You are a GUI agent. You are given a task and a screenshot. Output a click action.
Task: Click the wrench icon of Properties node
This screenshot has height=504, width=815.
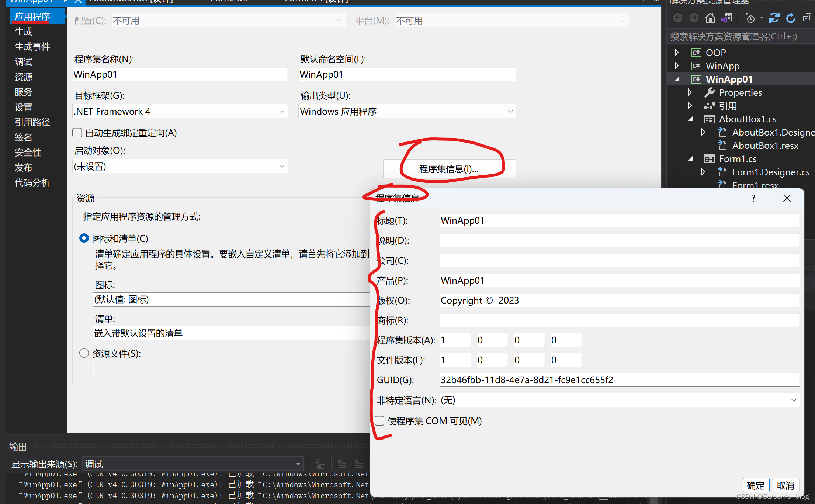[709, 92]
